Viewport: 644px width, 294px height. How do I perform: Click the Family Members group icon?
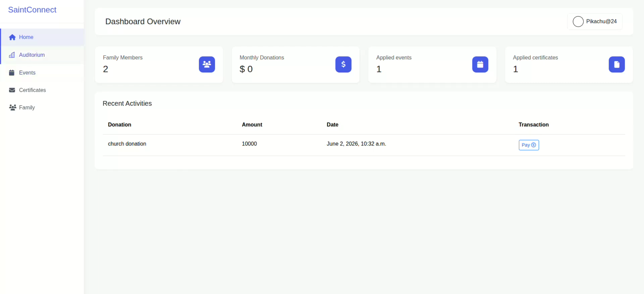pos(207,64)
